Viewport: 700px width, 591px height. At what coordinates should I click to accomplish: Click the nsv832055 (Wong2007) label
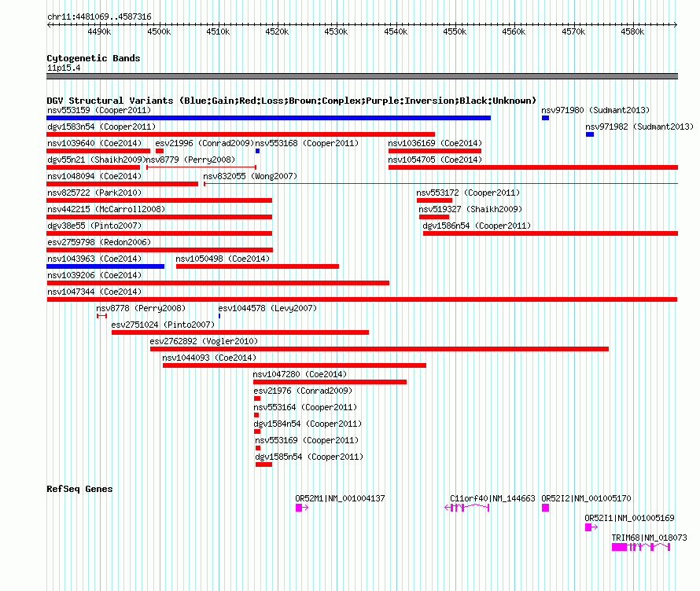250,176
